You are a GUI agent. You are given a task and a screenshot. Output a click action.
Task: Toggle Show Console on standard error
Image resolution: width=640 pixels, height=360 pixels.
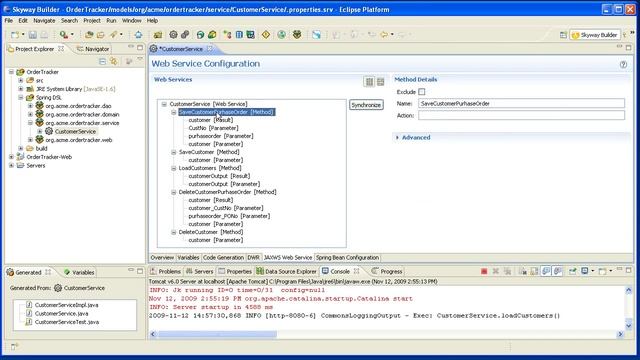557,271
